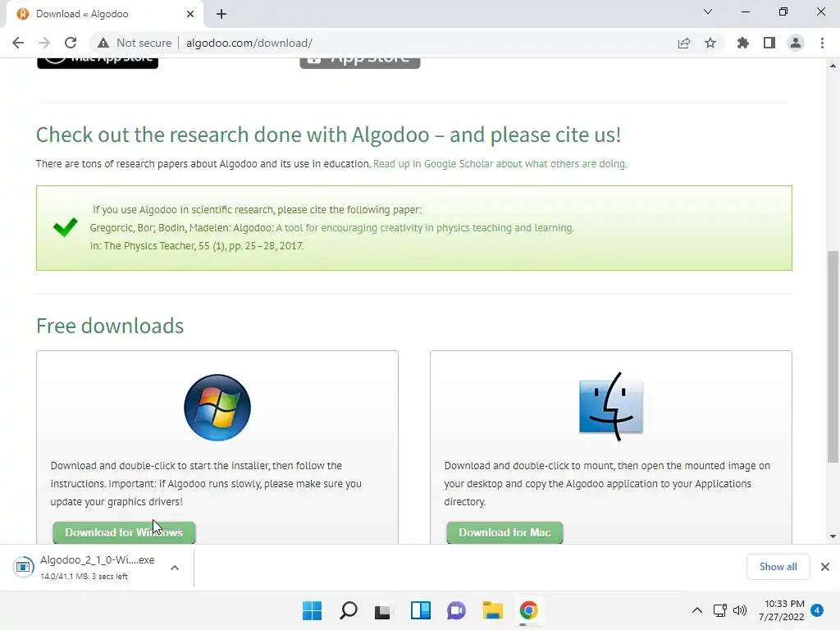The height and width of the screenshot is (630, 840).
Task: Open the Google Scholar research link
Action: tap(500, 163)
